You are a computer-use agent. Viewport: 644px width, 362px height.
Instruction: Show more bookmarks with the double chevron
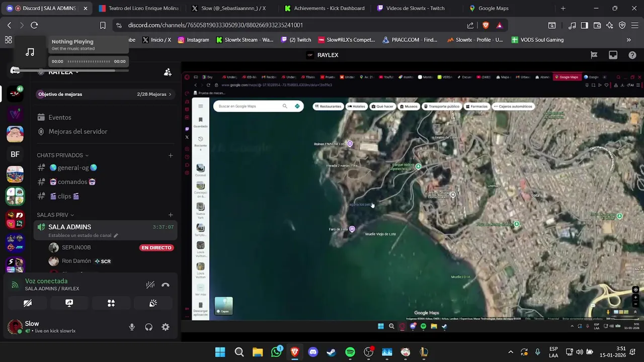628,40
